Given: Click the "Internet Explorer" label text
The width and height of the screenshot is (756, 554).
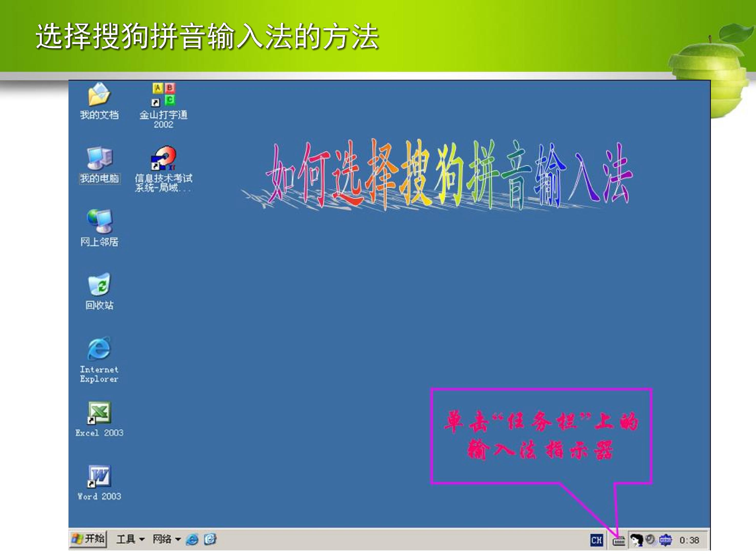Looking at the screenshot, I should [99, 374].
